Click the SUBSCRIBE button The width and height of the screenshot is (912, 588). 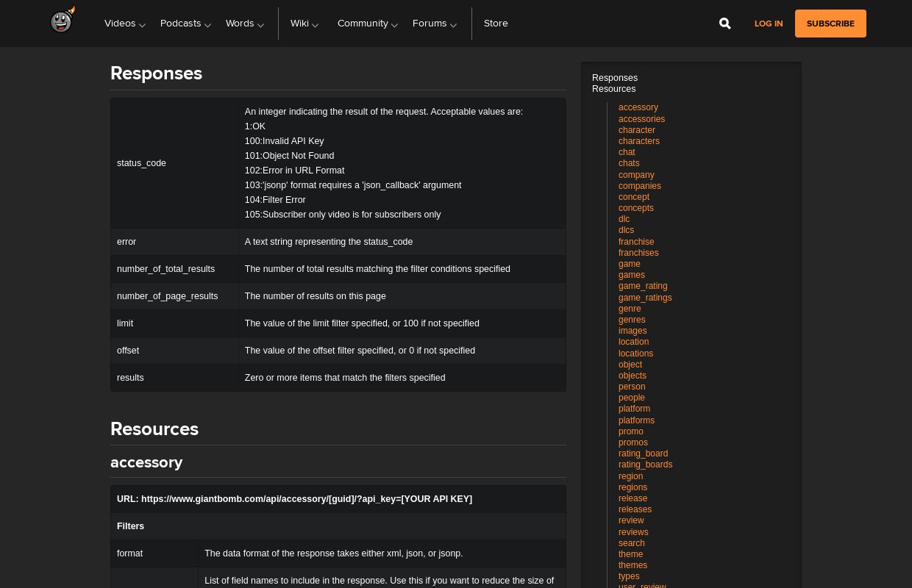[830, 24]
